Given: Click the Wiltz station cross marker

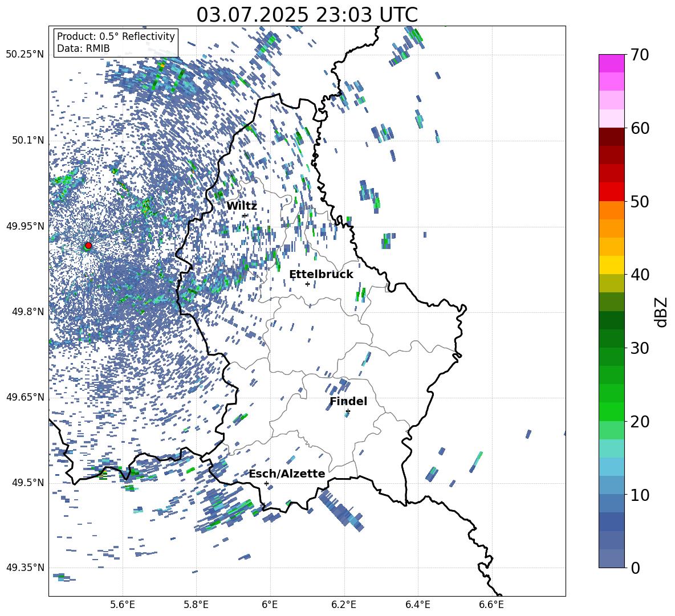Looking at the screenshot, I should pyautogui.click(x=245, y=215).
